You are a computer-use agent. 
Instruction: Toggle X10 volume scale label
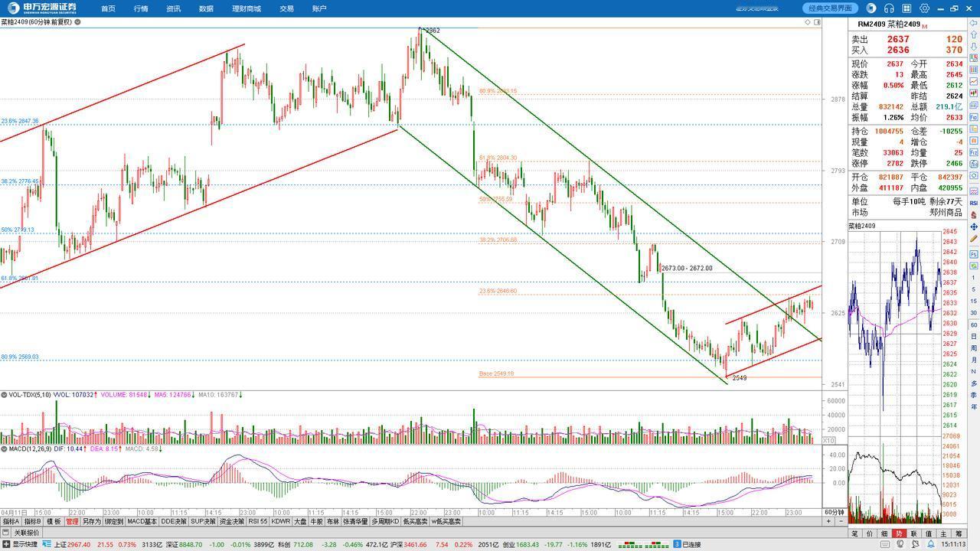(x=829, y=440)
